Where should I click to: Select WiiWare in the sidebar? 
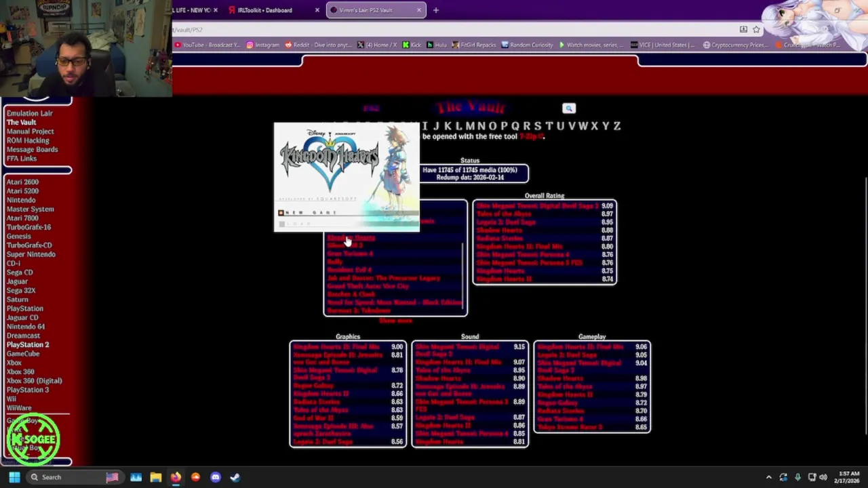point(19,408)
